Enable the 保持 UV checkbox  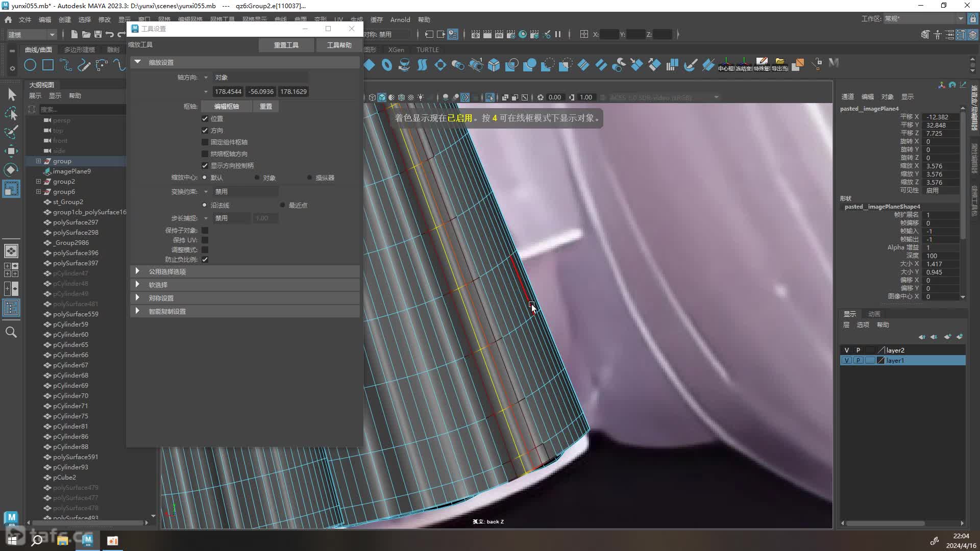tap(205, 240)
